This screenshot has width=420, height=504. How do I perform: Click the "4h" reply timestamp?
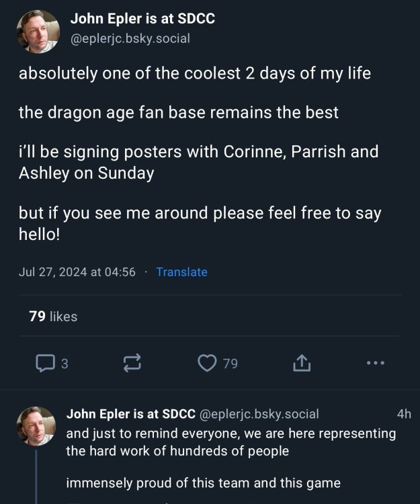click(x=404, y=414)
